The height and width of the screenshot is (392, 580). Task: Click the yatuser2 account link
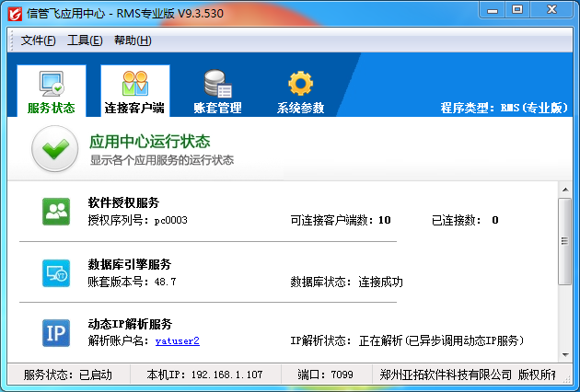coord(178,340)
